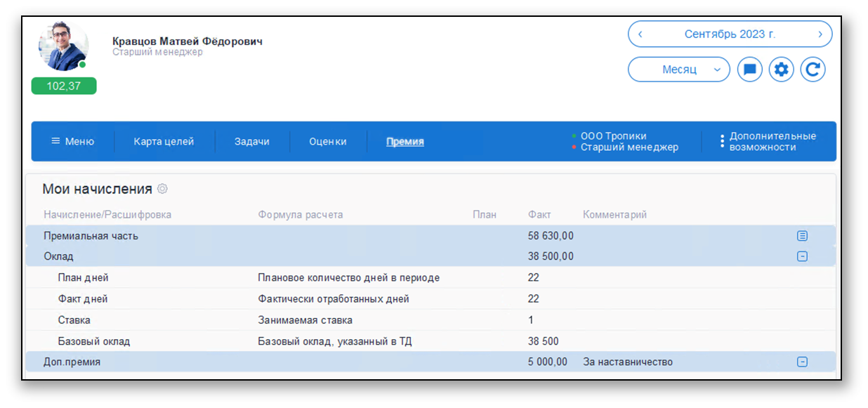Open Дополнительные возможности kebab icon
Viewport: 868px width, 408px height.
click(722, 140)
